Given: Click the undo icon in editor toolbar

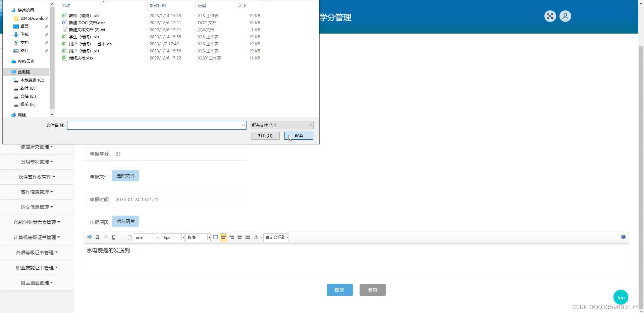Looking at the screenshot, I should [90, 237].
